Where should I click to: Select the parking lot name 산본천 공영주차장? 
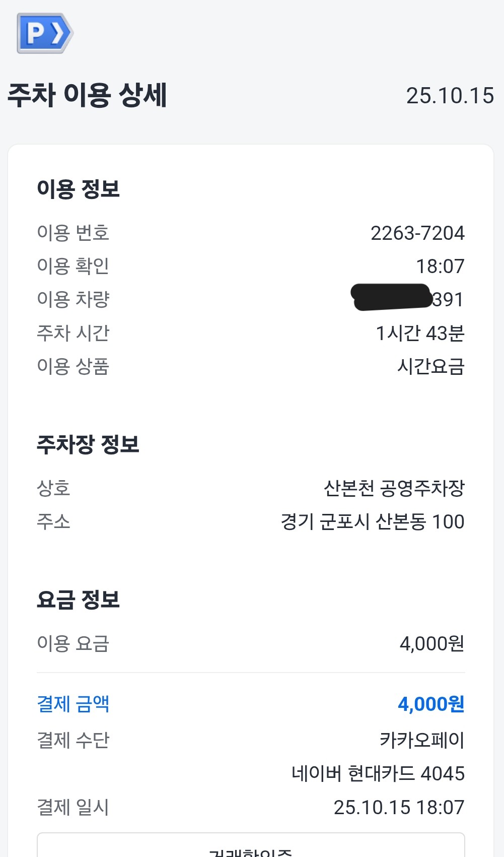pyautogui.click(x=394, y=488)
